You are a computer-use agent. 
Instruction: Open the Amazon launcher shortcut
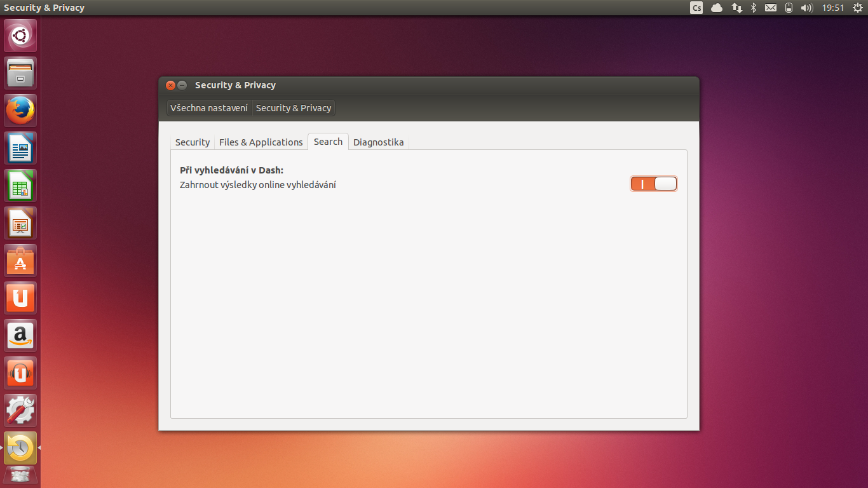point(20,335)
